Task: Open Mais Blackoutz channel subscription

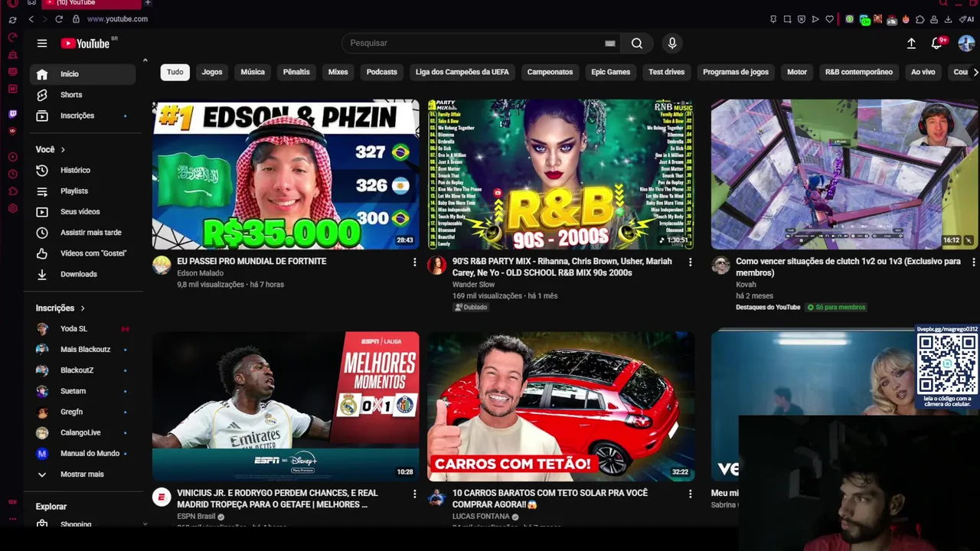Action: click(83, 350)
